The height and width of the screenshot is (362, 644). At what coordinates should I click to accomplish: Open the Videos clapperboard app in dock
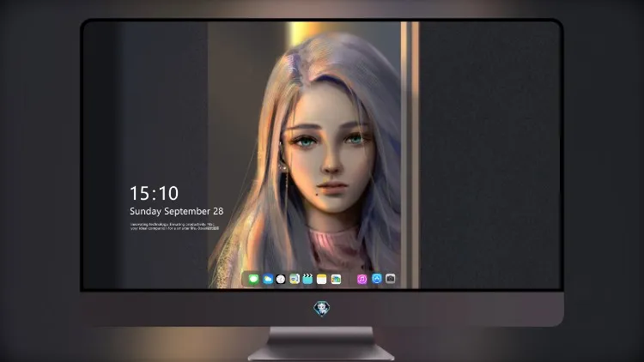coord(307,279)
